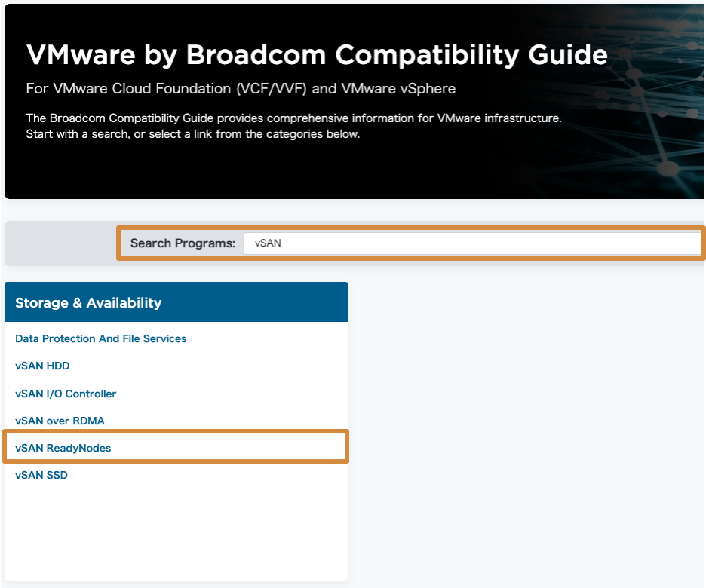The width and height of the screenshot is (706, 588).
Task: Click the "Search Programs:" label
Action: click(183, 243)
